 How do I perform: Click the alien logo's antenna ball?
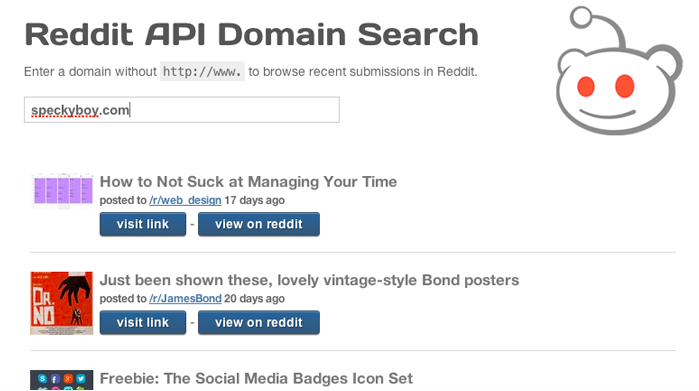coord(581,17)
